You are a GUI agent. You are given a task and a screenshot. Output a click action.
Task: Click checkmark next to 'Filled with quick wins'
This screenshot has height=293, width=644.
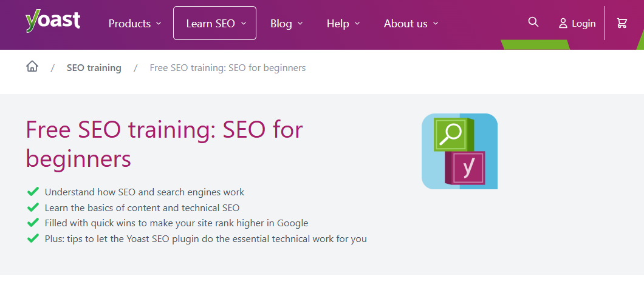click(33, 223)
